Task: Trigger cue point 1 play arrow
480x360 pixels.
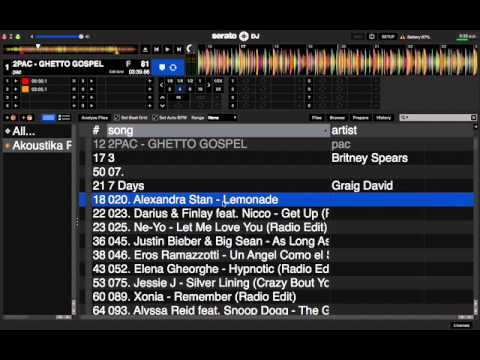Action: coord(16,81)
